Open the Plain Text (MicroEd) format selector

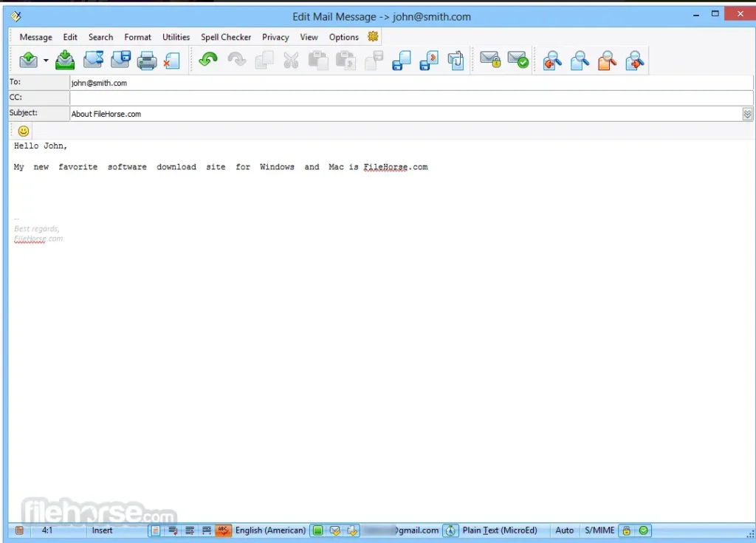pos(501,530)
